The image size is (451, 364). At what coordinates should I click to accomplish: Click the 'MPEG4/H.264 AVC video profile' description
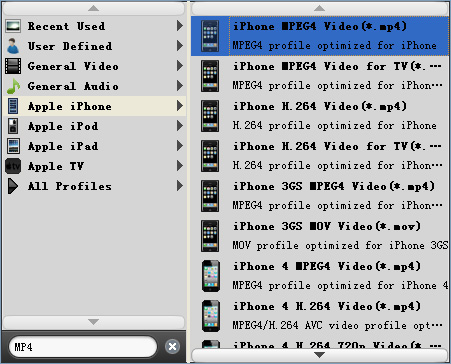coord(337,325)
